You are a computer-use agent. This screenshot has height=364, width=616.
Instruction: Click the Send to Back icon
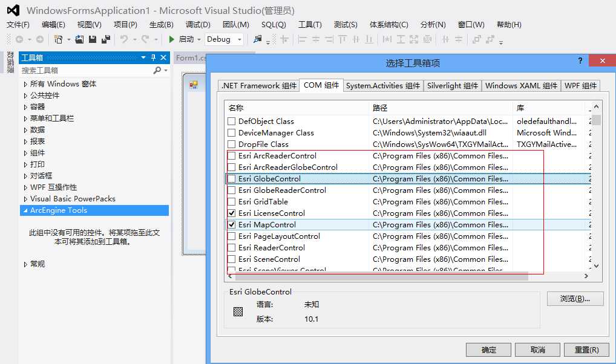pyautogui.click(x=490, y=39)
